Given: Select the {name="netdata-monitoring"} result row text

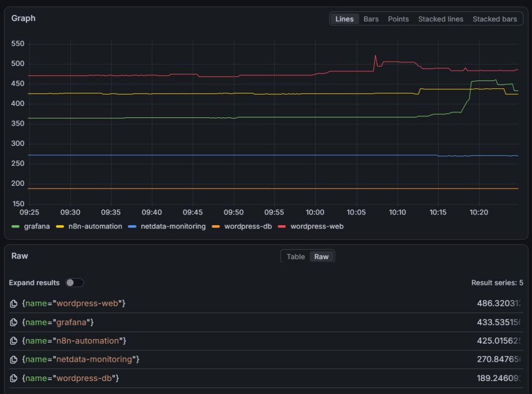Looking at the screenshot, I should [81, 359].
